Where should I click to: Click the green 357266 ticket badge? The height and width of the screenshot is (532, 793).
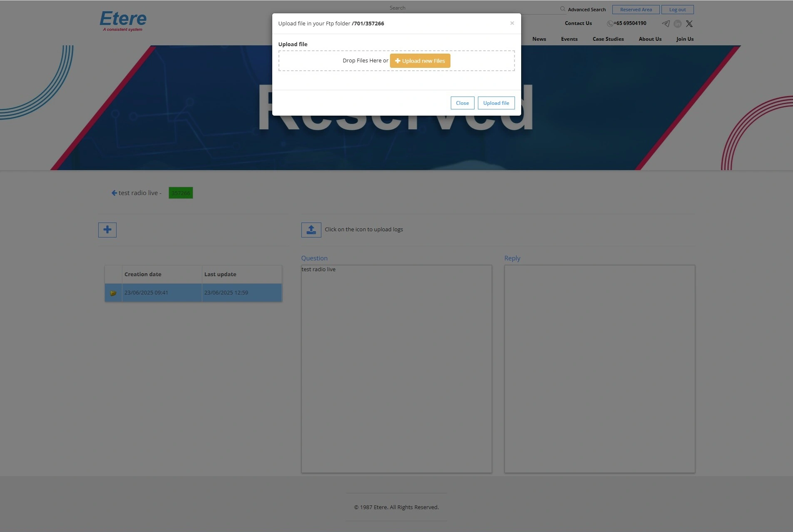(x=181, y=193)
